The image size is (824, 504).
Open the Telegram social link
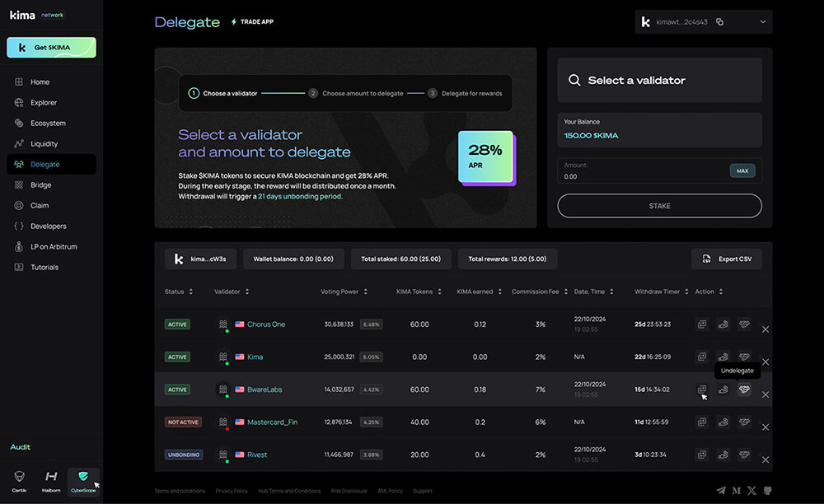(x=721, y=490)
